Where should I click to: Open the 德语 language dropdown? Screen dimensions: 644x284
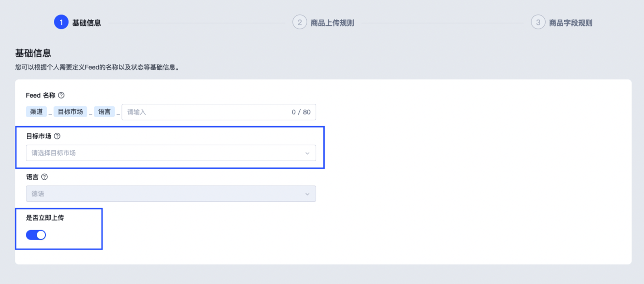(171, 194)
